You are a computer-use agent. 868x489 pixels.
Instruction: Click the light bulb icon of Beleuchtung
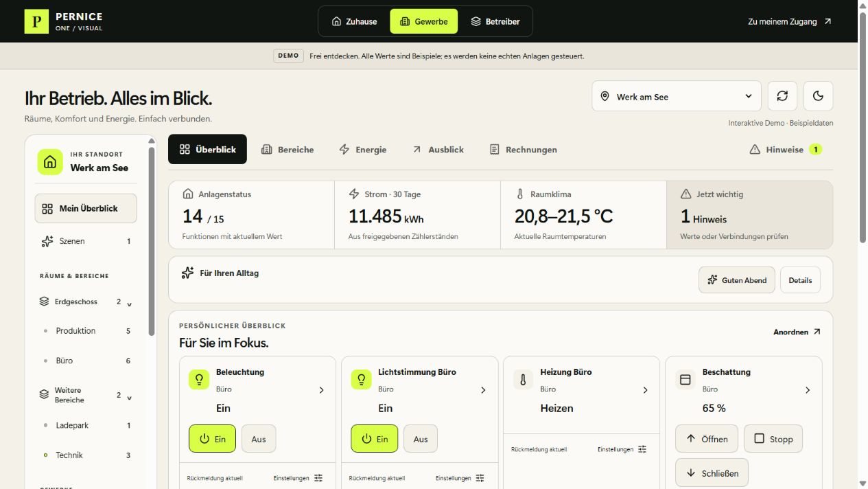[x=199, y=379]
